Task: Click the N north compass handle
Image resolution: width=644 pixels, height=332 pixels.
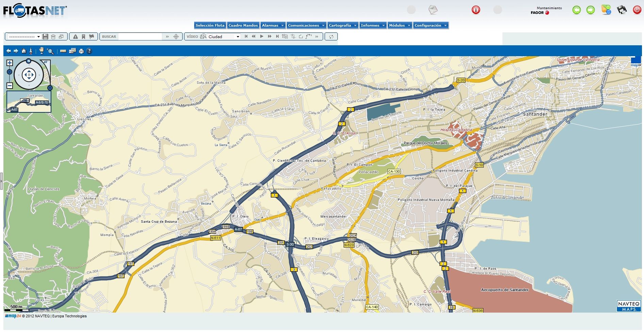Action: coord(29,61)
